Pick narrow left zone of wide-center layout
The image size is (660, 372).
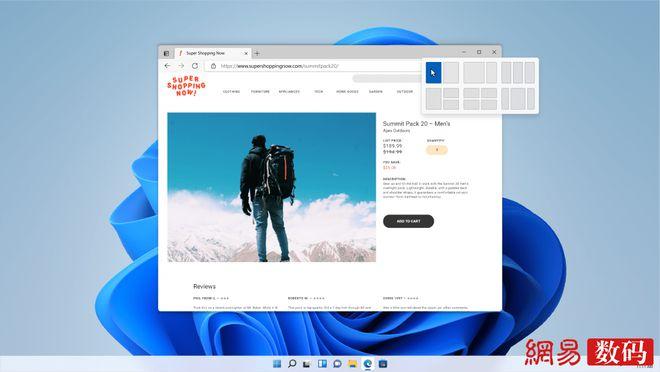505,99
